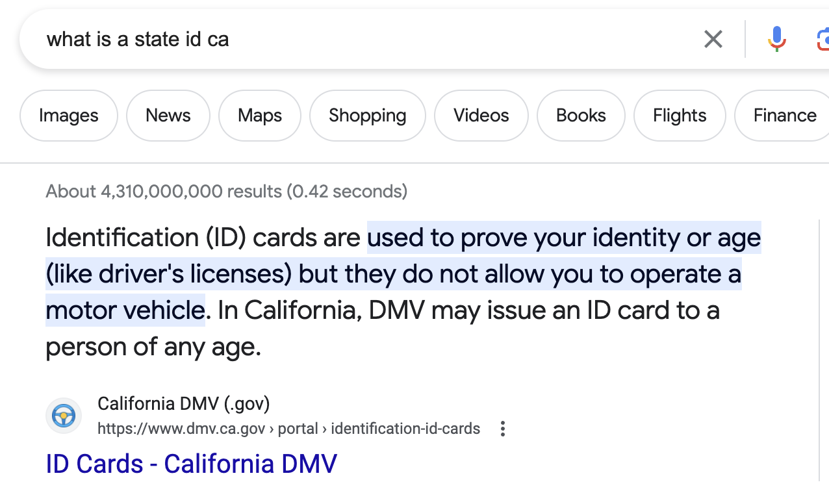Open the 'ID Cards - California DMV' link
This screenshot has width=829, height=504.
click(x=190, y=463)
